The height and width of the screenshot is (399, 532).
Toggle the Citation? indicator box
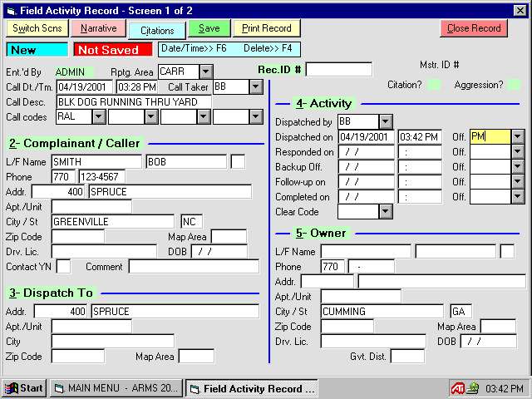434,85
